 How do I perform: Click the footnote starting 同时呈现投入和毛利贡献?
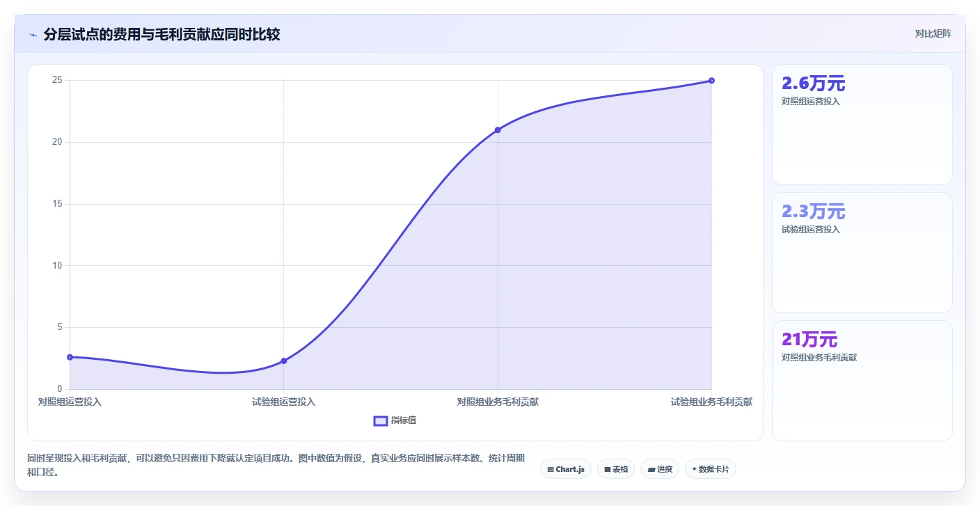[276, 466]
